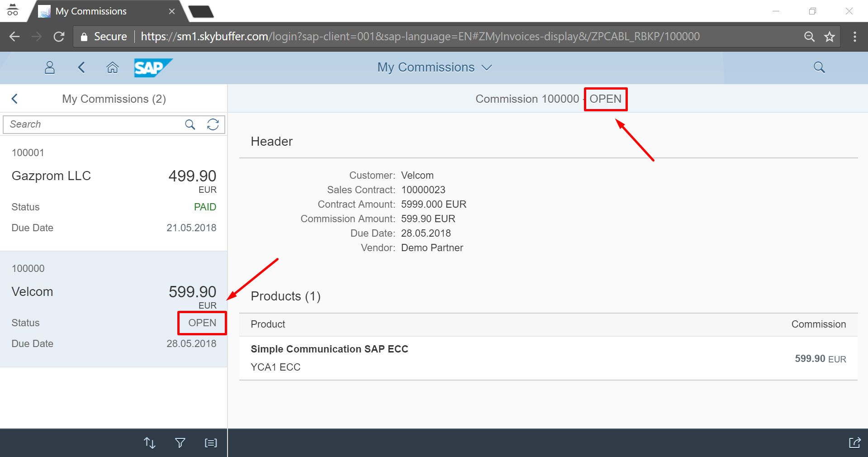Click the search magnifier in list search field

[190, 124]
